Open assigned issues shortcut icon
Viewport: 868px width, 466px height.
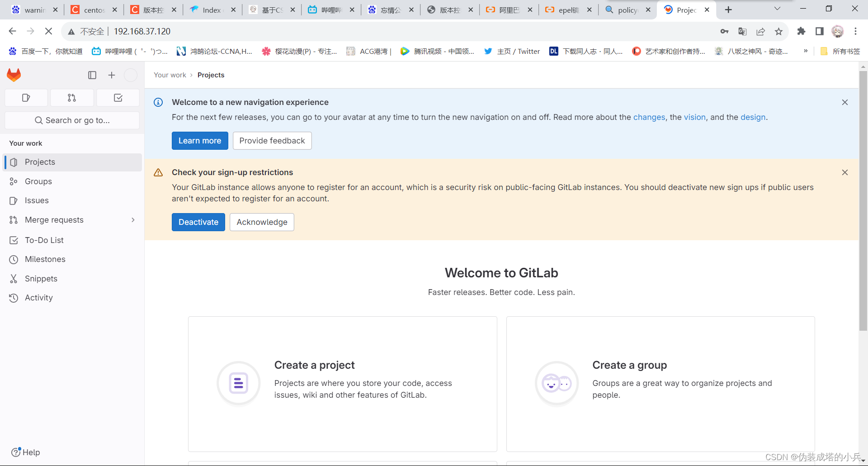tap(26, 98)
